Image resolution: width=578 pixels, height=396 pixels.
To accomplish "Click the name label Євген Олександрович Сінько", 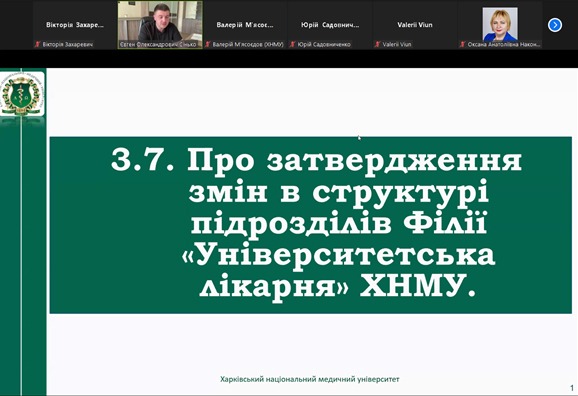I will [158, 45].
